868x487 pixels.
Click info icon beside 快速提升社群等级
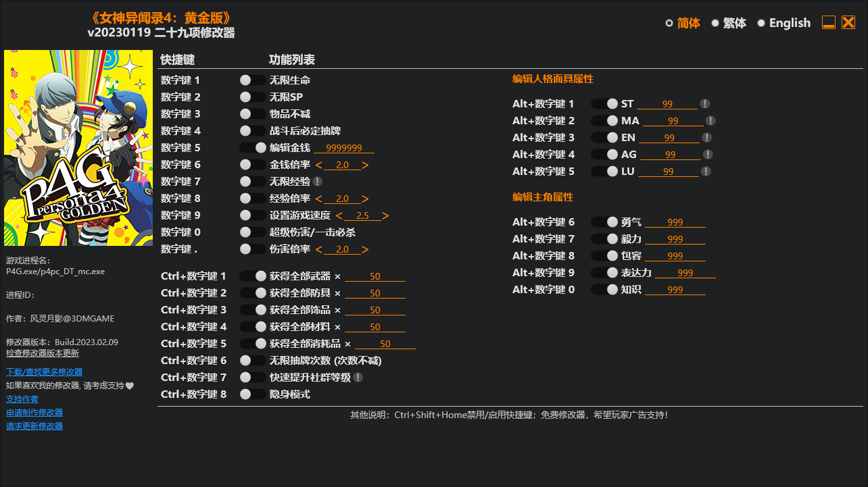click(358, 378)
